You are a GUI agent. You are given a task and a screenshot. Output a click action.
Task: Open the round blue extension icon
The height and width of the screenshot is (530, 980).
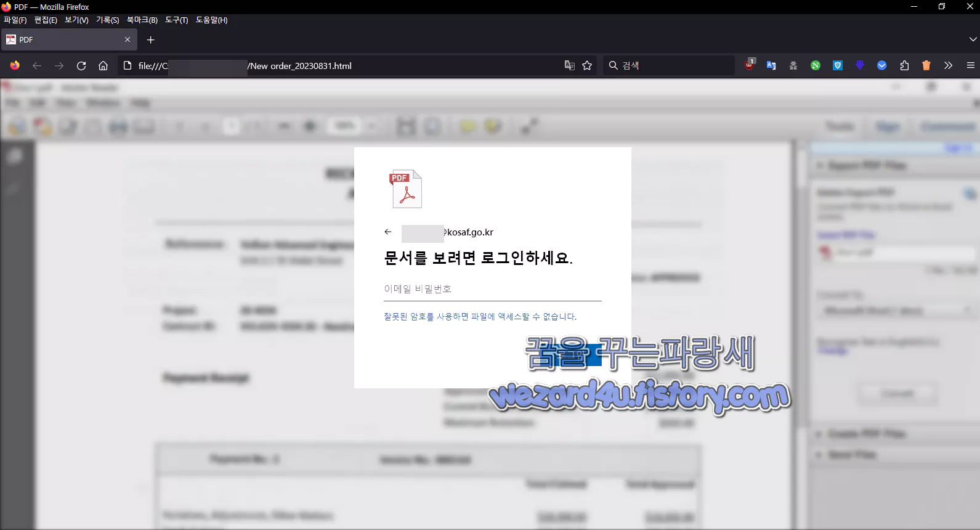tap(882, 65)
